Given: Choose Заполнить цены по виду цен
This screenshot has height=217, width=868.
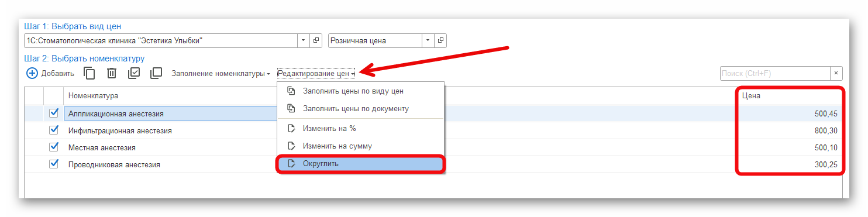Looking at the screenshot, I should point(360,91).
